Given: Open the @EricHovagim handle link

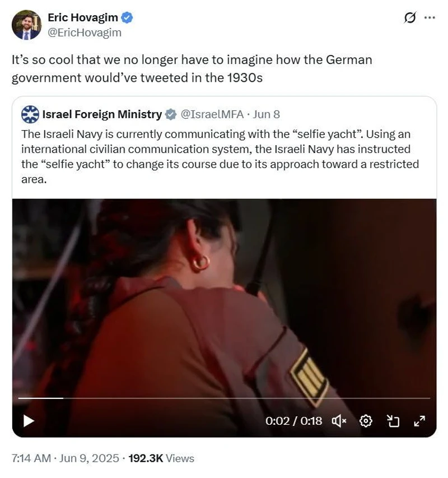Looking at the screenshot, I should click(85, 33).
